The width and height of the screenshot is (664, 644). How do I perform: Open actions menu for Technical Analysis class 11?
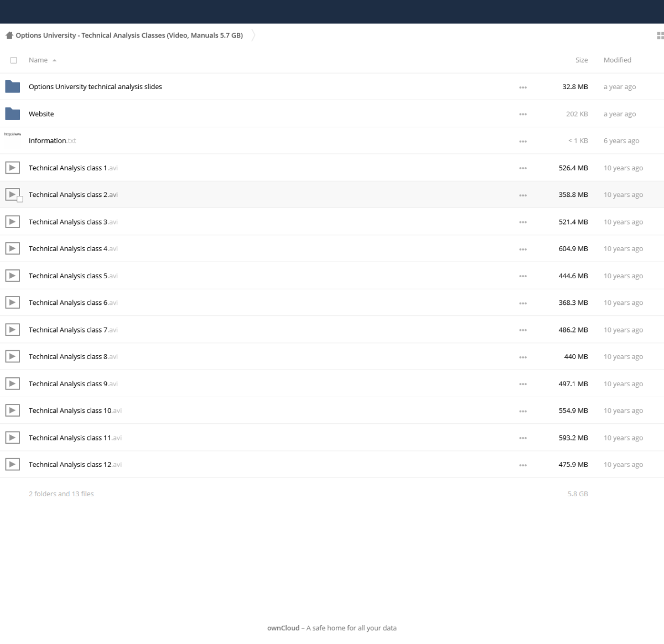(523, 438)
